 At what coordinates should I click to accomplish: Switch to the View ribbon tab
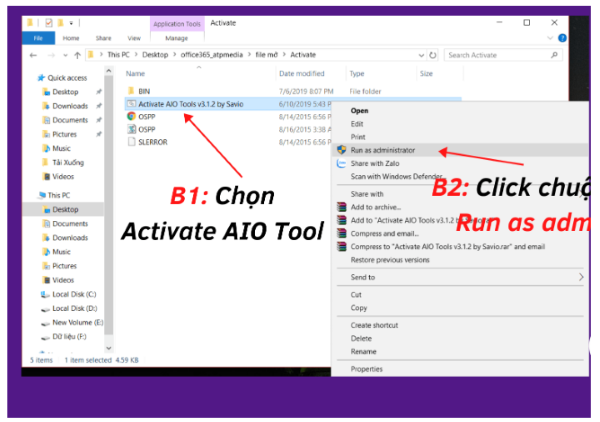coord(134,38)
